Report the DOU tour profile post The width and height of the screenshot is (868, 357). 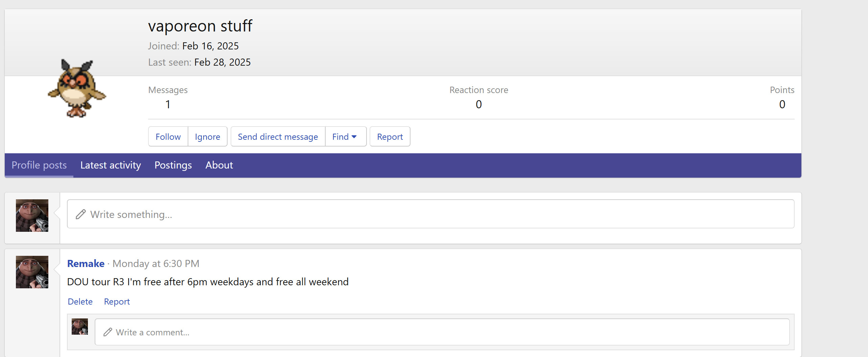coord(117,302)
